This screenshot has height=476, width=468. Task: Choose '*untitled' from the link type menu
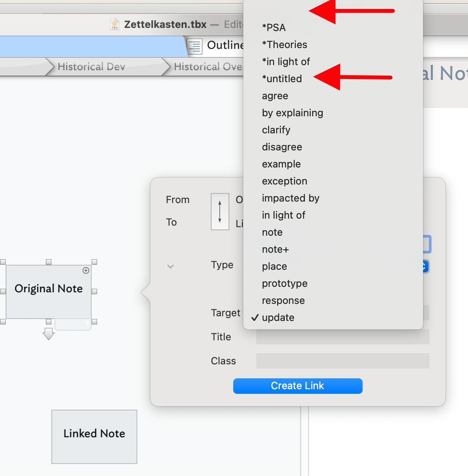(x=282, y=79)
